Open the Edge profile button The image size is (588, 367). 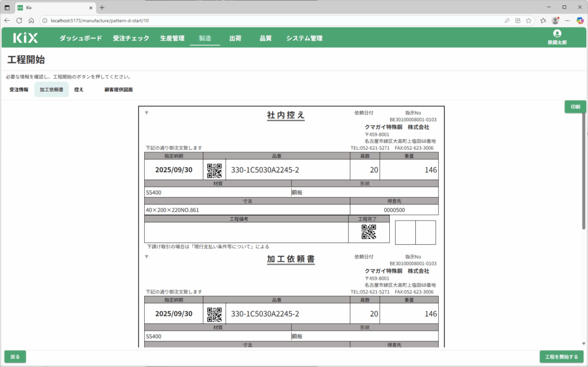555,20
